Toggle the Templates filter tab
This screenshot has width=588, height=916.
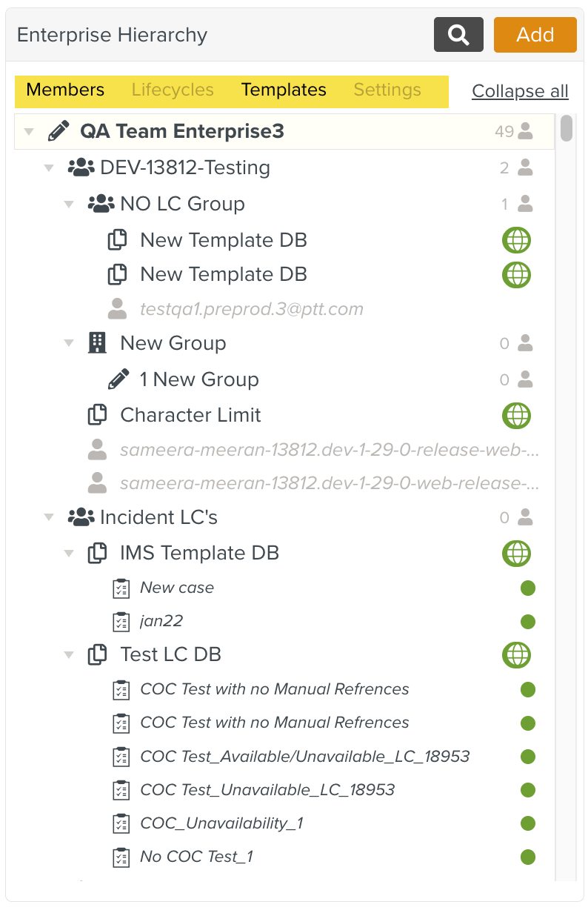[x=284, y=90]
